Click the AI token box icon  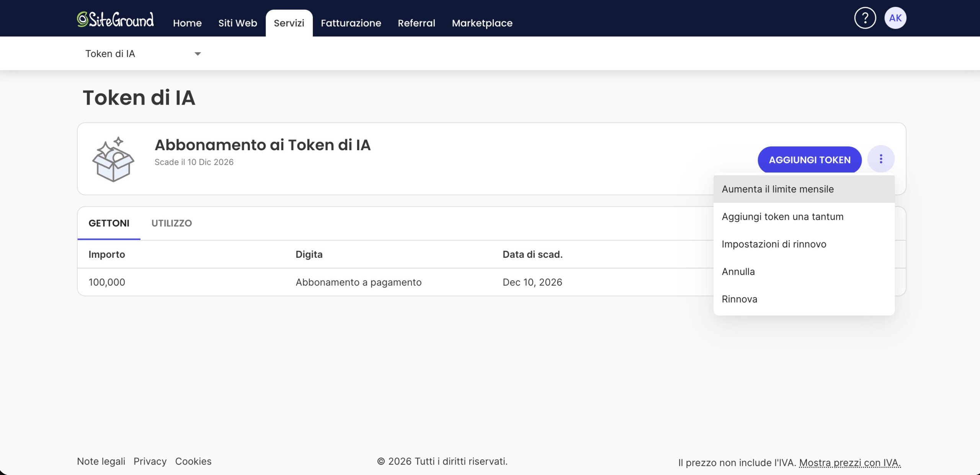click(113, 159)
